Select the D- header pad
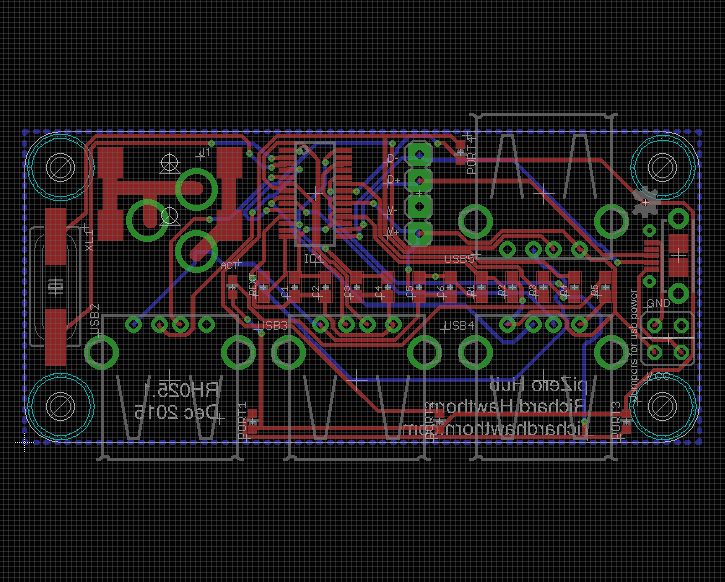This screenshot has height=582, width=725. [x=420, y=153]
